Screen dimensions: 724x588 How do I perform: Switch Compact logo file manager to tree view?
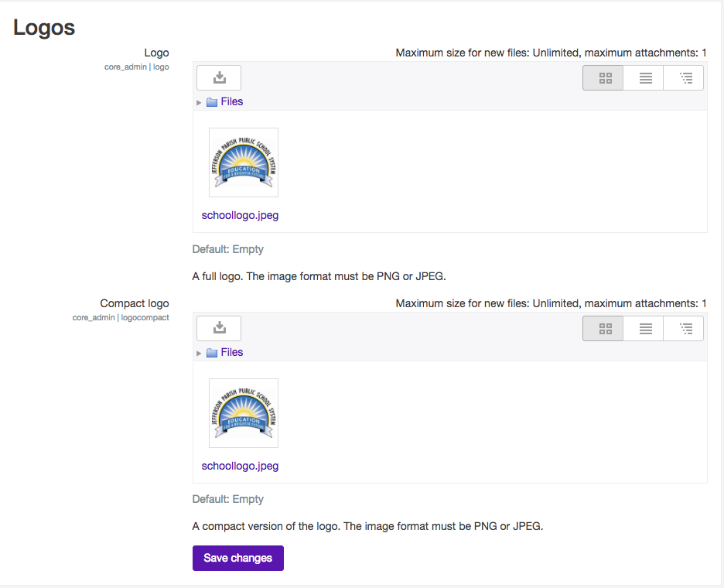pyautogui.click(x=683, y=328)
